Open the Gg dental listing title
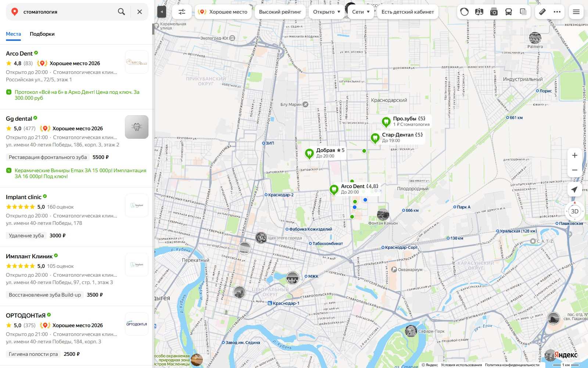The image size is (588, 368). (19, 119)
